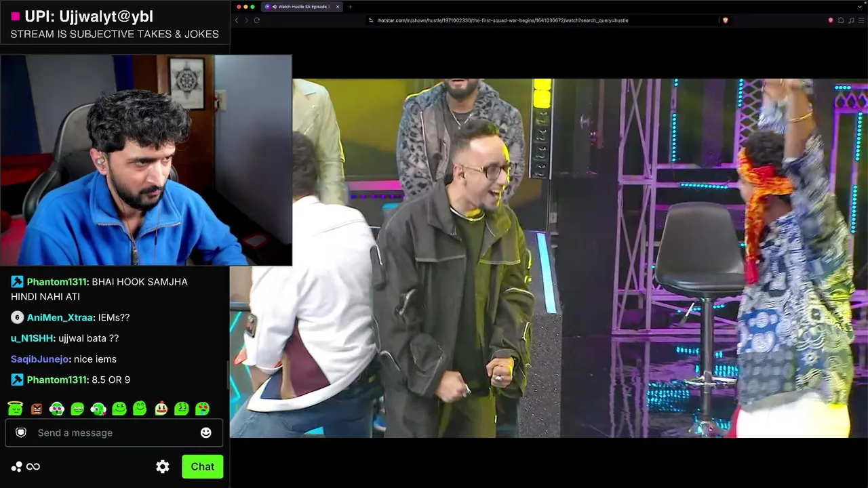Insert the halo angel emote
The width and height of the screenshot is (868, 488).
click(16, 409)
